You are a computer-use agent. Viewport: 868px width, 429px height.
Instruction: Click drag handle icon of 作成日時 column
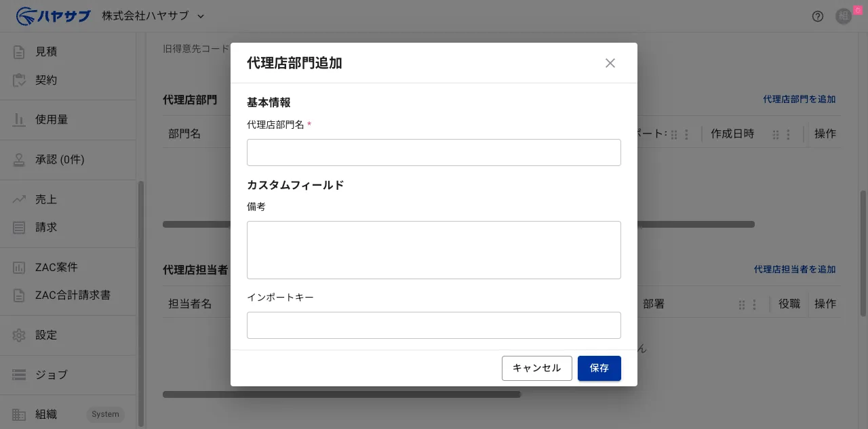pyautogui.click(x=775, y=134)
